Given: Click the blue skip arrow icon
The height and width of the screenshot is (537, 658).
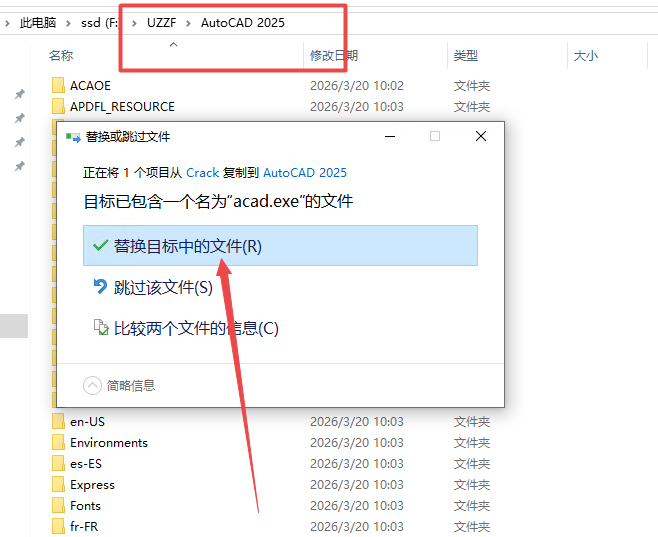Looking at the screenshot, I should (x=99, y=287).
